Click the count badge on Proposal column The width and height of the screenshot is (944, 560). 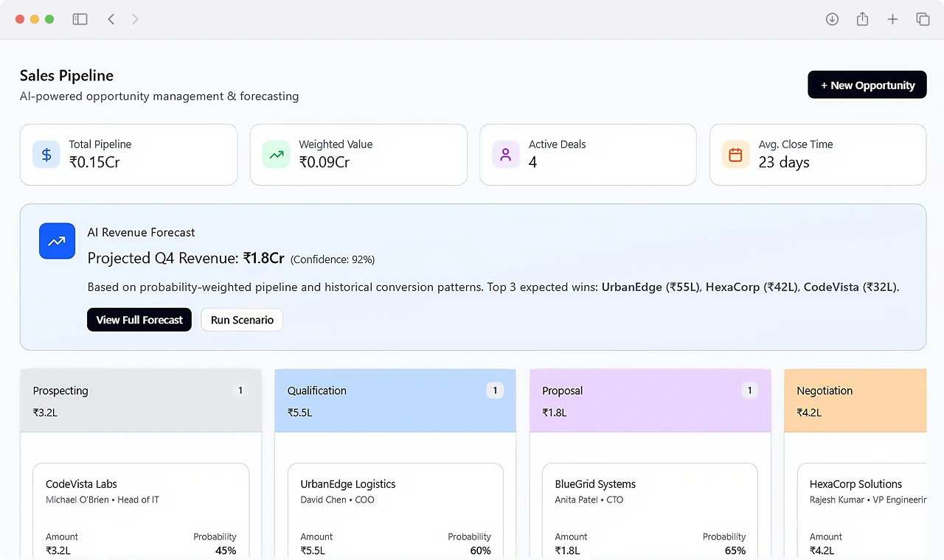pos(750,391)
